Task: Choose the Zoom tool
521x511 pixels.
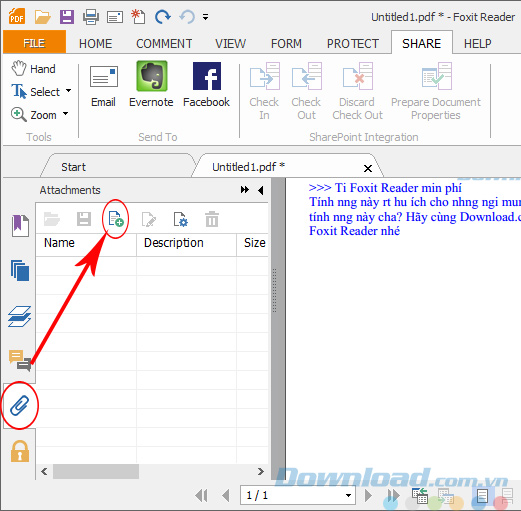Action: coord(34,115)
